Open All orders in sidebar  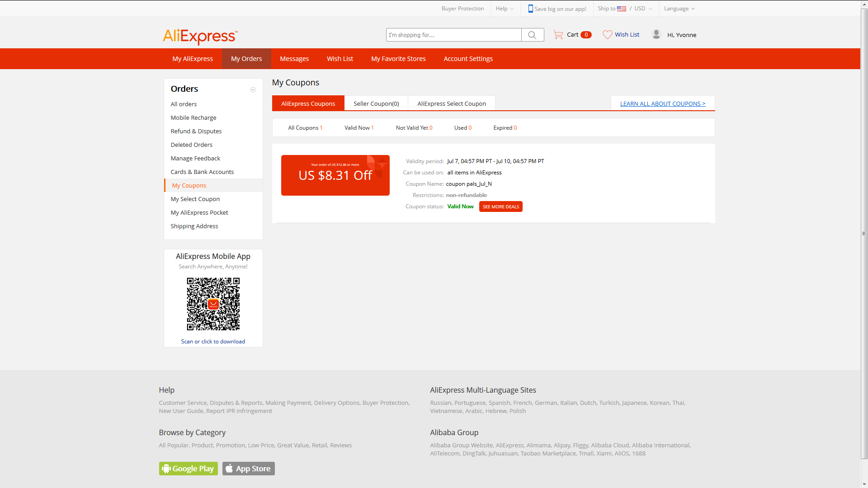click(x=184, y=104)
